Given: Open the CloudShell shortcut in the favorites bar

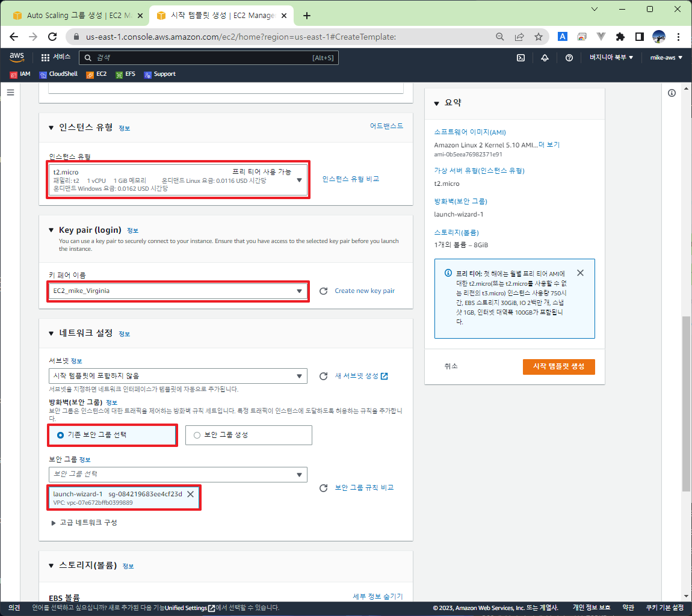Looking at the screenshot, I should click(x=58, y=74).
